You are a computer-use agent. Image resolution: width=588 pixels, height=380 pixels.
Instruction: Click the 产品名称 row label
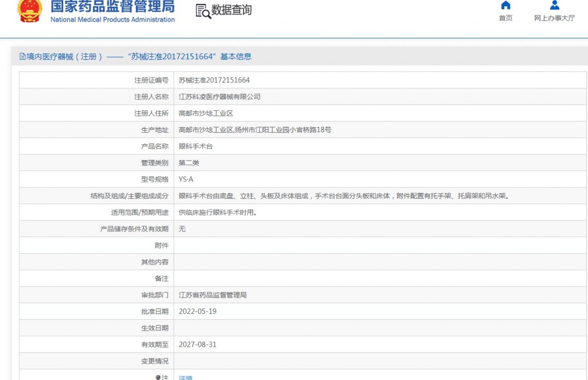155,146
